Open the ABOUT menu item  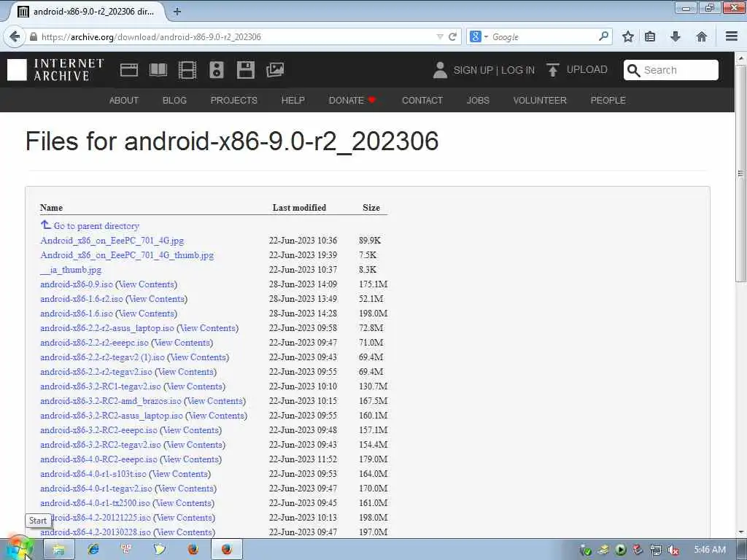(124, 101)
